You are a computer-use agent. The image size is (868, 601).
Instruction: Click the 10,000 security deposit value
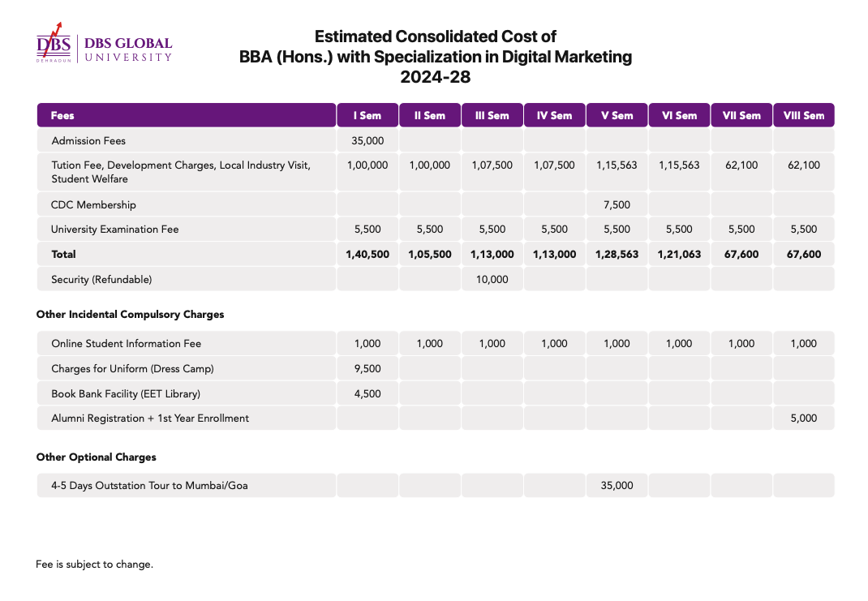(x=492, y=280)
